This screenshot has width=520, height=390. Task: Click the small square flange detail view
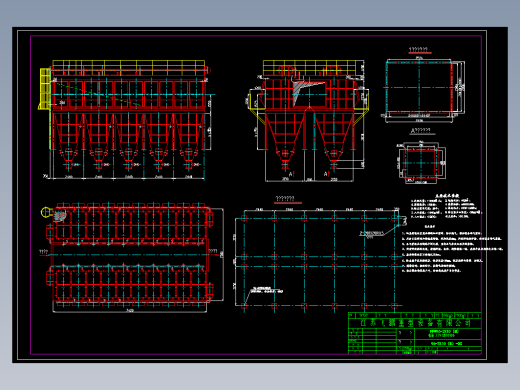(421, 163)
